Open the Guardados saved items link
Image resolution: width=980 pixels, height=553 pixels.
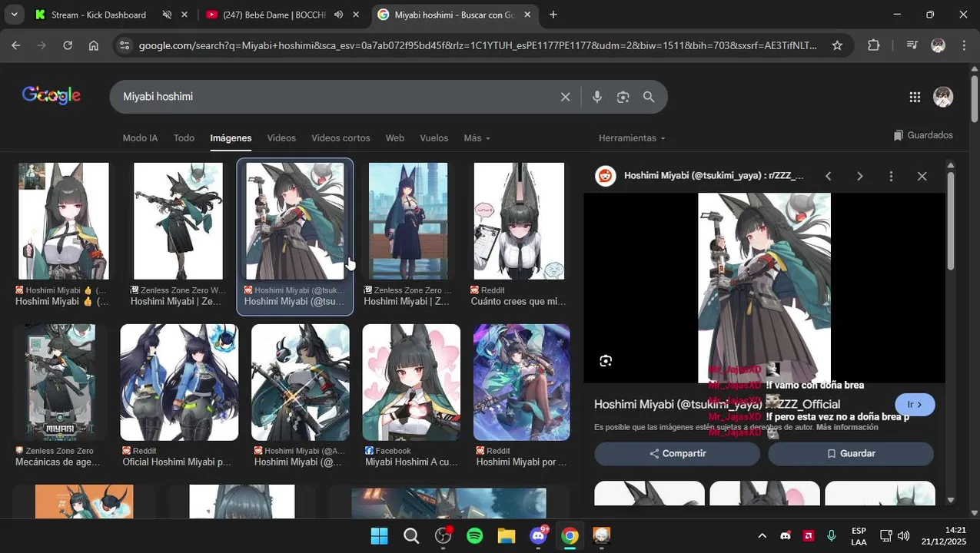923,135
